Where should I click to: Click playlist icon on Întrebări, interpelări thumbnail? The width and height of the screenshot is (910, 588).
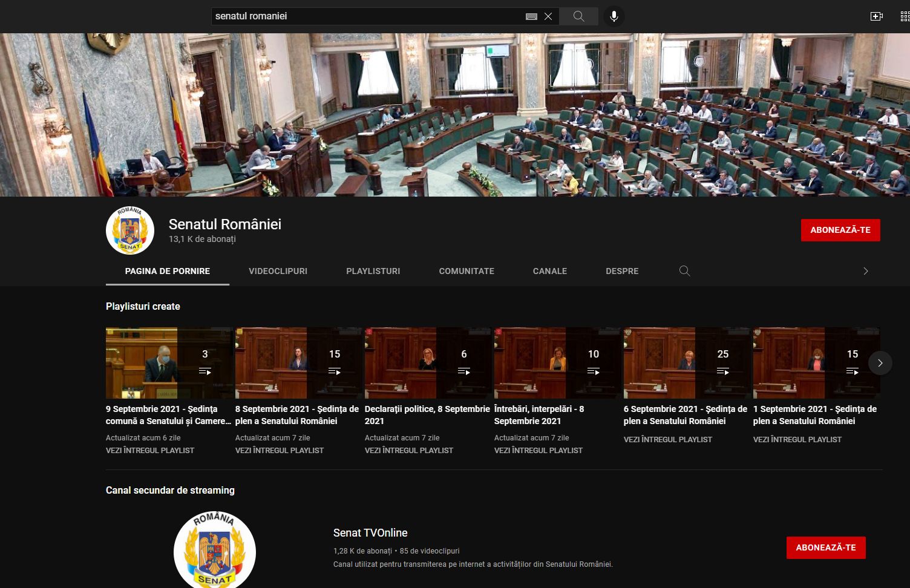pyautogui.click(x=593, y=371)
